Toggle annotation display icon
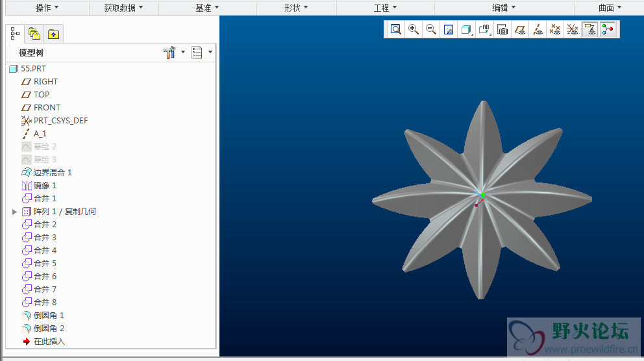Screen dimensions: 644x361 590,29
